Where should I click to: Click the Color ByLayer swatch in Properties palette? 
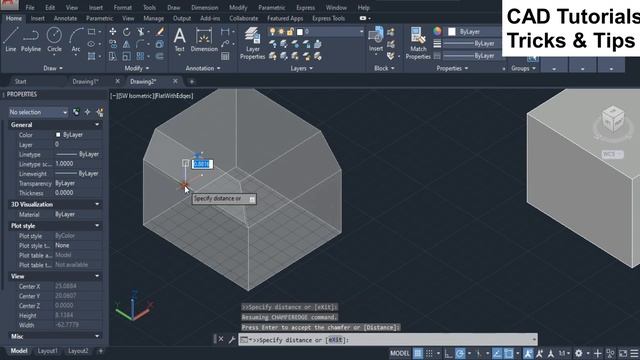pos(58,135)
